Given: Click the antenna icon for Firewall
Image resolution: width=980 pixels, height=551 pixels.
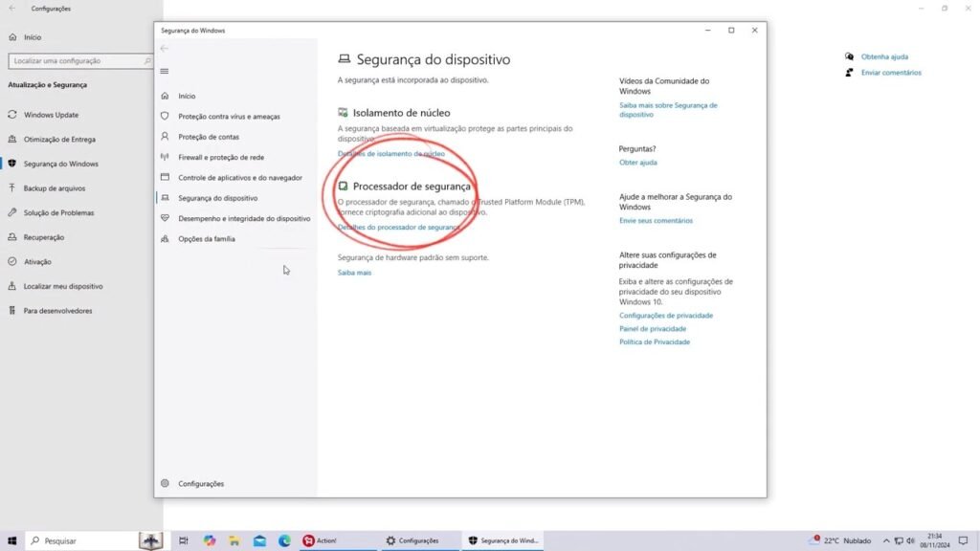Looking at the screenshot, I should [165, 157].
